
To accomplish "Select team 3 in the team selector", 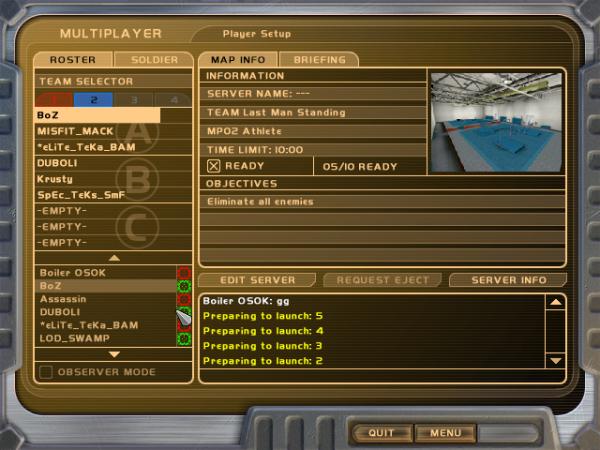I will pos(134,99).
